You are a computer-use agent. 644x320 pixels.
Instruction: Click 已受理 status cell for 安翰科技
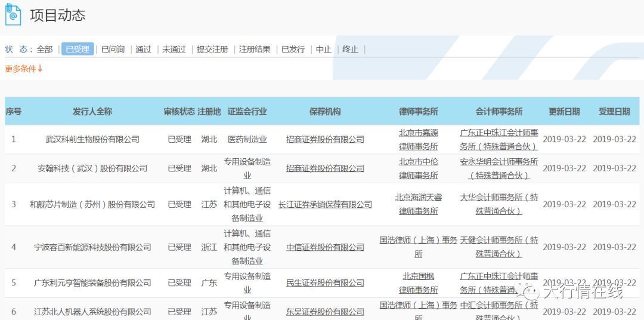tap(179, 168)
